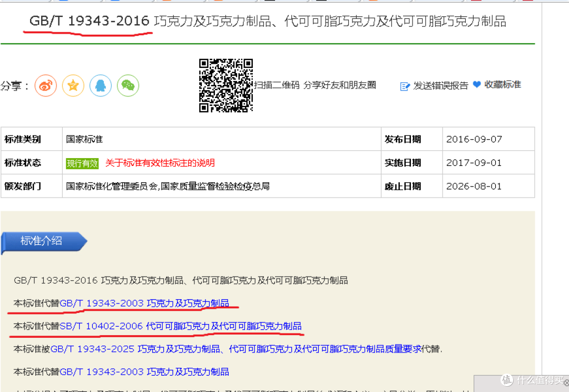Share via the blue QQ penguin icon
The image size is (569, 392).
(101, 86)
